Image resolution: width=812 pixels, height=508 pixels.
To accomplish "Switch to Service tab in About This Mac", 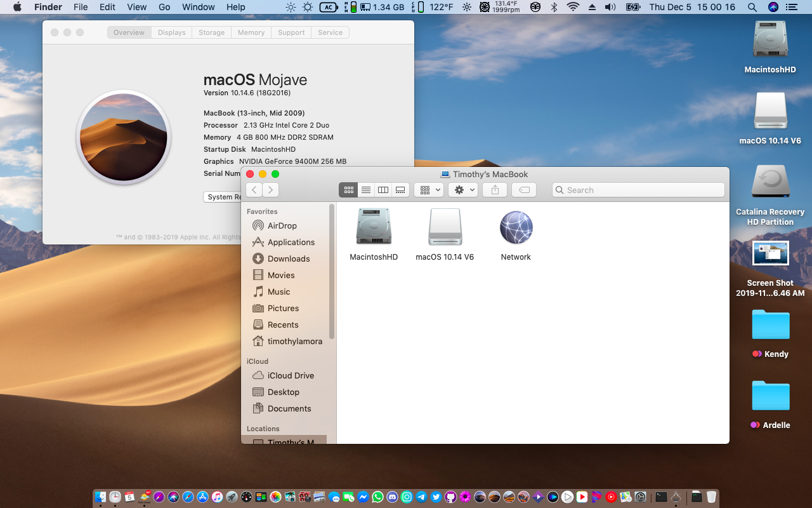I will point(330,32).
